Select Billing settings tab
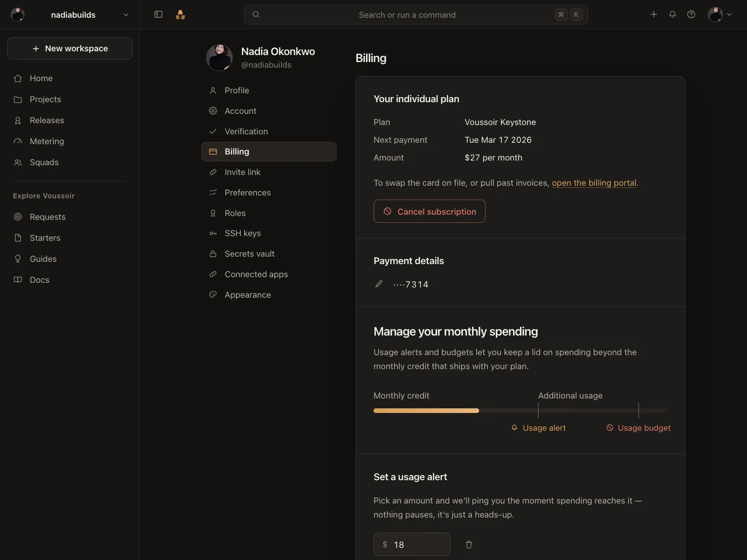 tap(269, 152)
